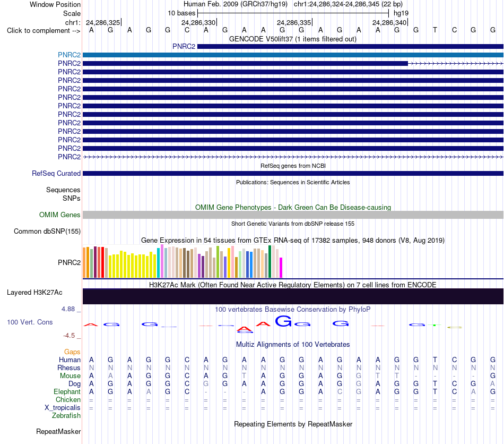Click the Mouse alignment species row label
Viewport: 504px width, 444px height.
pos(70,376)
